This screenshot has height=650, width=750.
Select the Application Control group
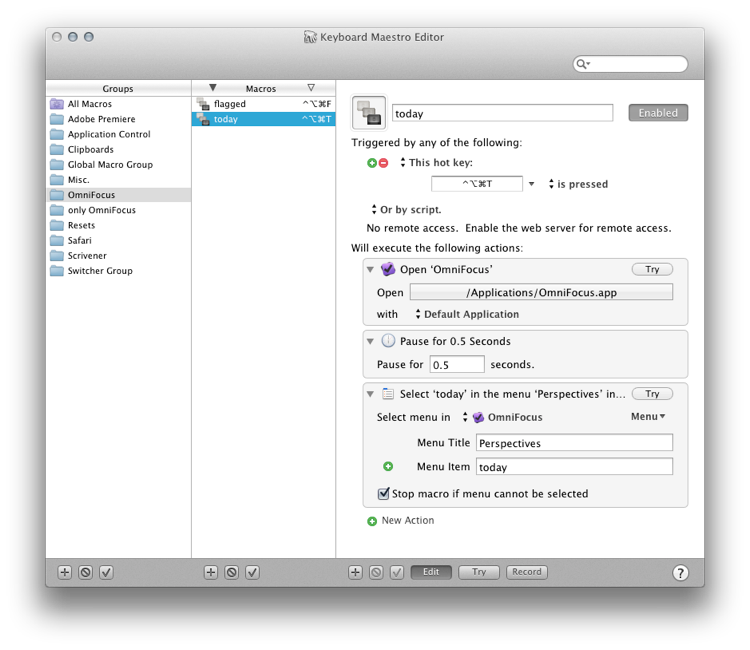pyautogui.click(x=119, y=134)
